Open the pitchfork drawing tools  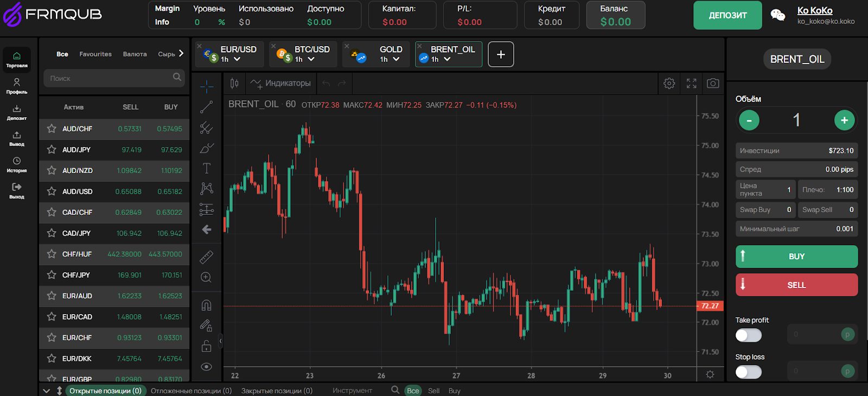click(207, 127)
